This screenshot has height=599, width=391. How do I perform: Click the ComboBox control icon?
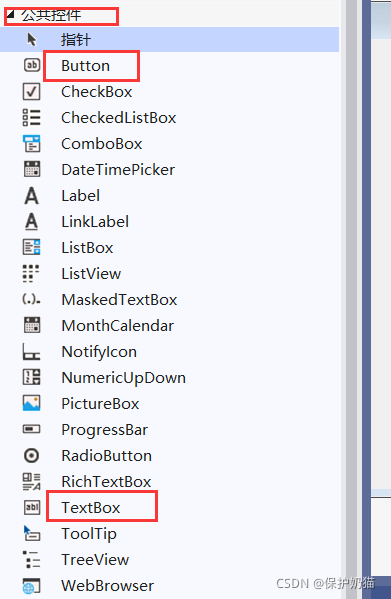(32, 143)
